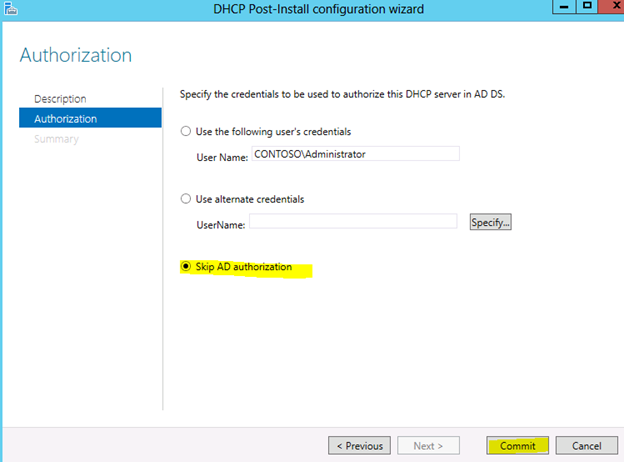Click the empty alternate UserName field

(353, 221)
